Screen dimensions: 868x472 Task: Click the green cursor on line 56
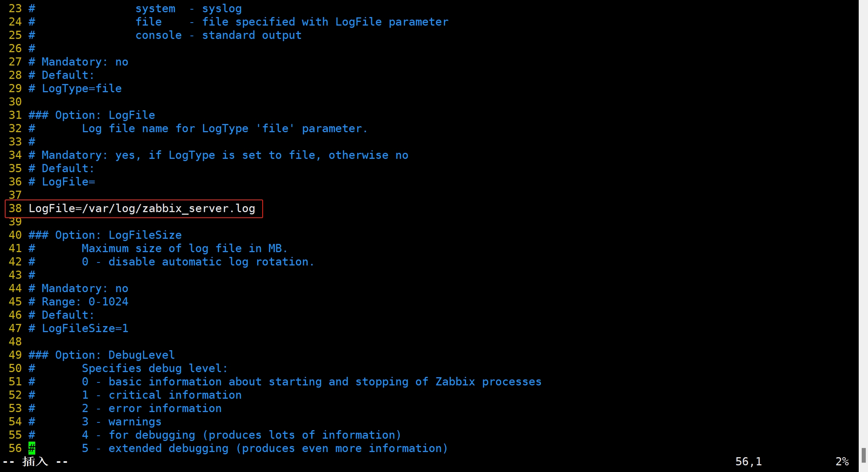[32, 448]
